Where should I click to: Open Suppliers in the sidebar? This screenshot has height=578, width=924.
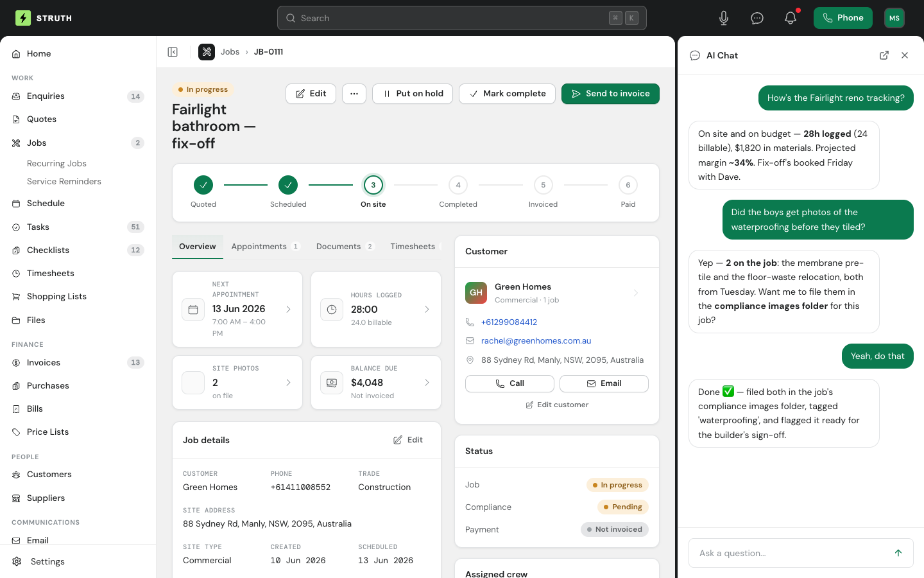click(78, 498)
